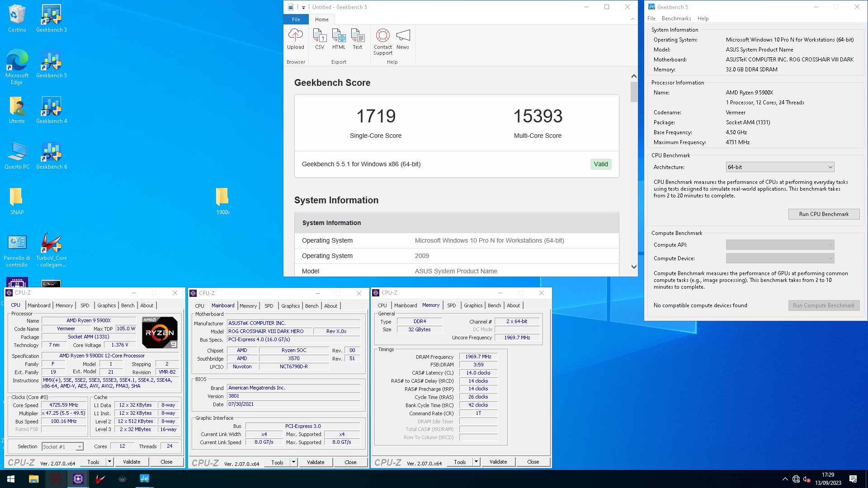
Task: Launch the TurboV_Core shortcut
Action: 52,251
